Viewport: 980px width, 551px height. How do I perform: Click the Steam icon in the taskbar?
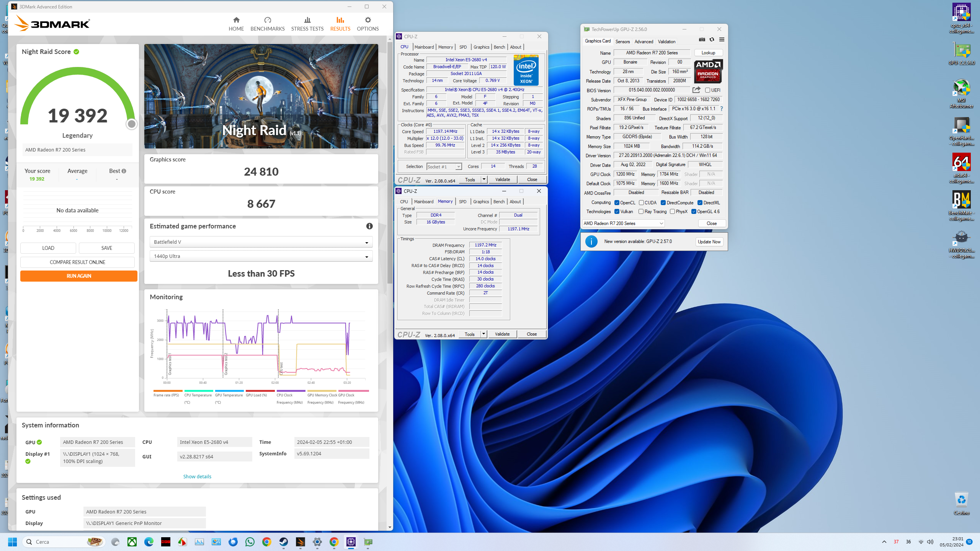[284, 542]
